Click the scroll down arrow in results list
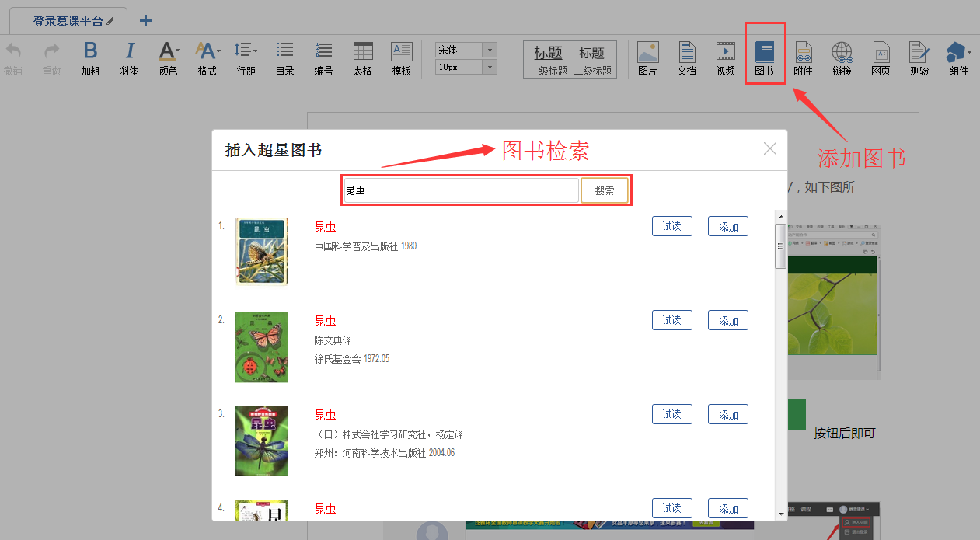Viewport: 980px width, 540px height. 780,514
